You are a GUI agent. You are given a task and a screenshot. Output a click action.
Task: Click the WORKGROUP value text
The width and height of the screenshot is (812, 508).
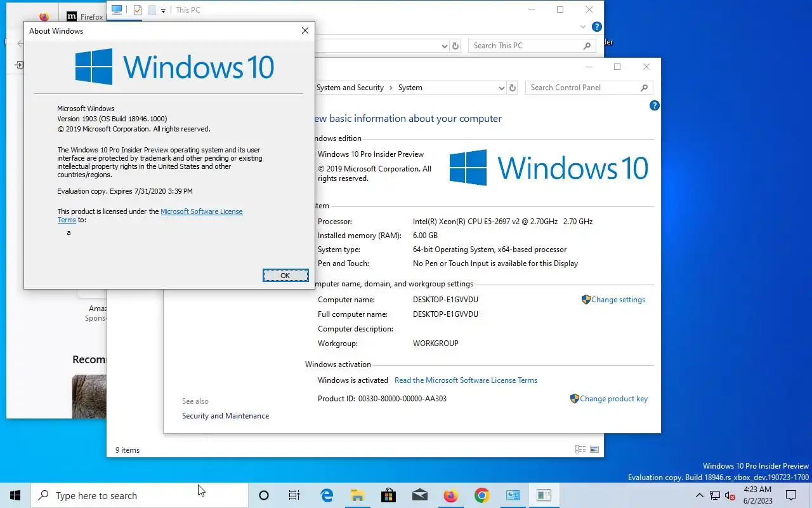[435, 344]
